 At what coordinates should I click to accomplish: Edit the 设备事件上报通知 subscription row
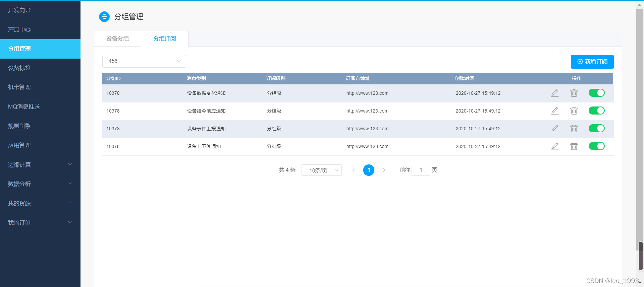(x=555, y=129)
